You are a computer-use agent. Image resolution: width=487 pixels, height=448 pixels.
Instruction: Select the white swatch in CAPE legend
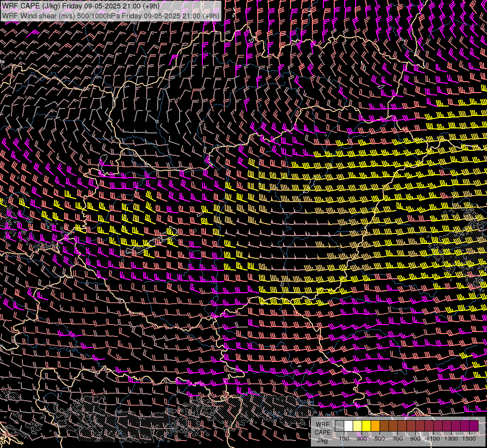(349, 426)
